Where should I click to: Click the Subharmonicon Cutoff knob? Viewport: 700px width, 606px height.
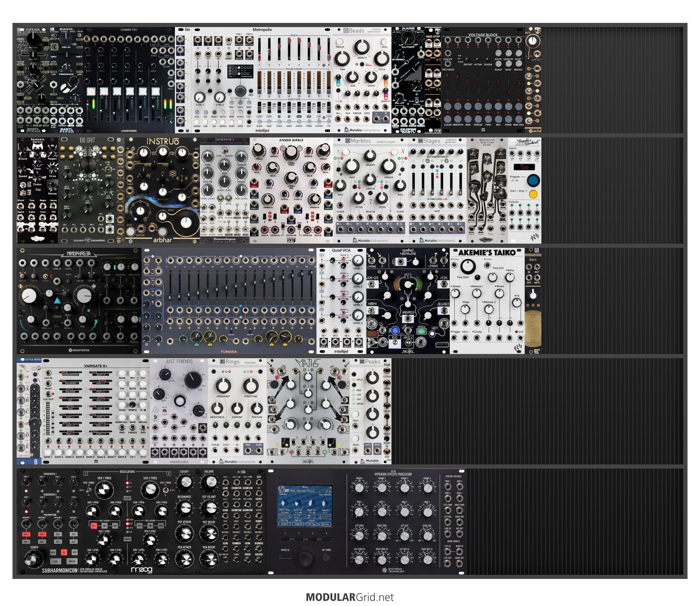click(x=184, y=483)
